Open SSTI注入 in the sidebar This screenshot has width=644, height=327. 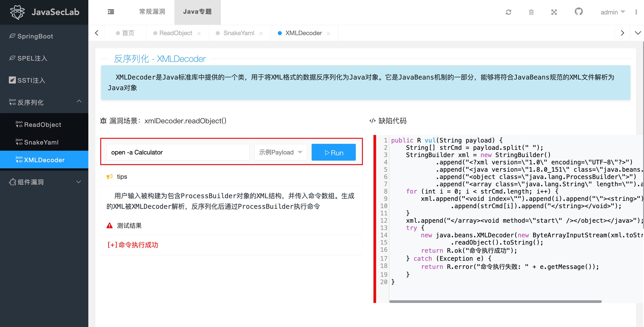pyautogui.click(x=44, y=80)
